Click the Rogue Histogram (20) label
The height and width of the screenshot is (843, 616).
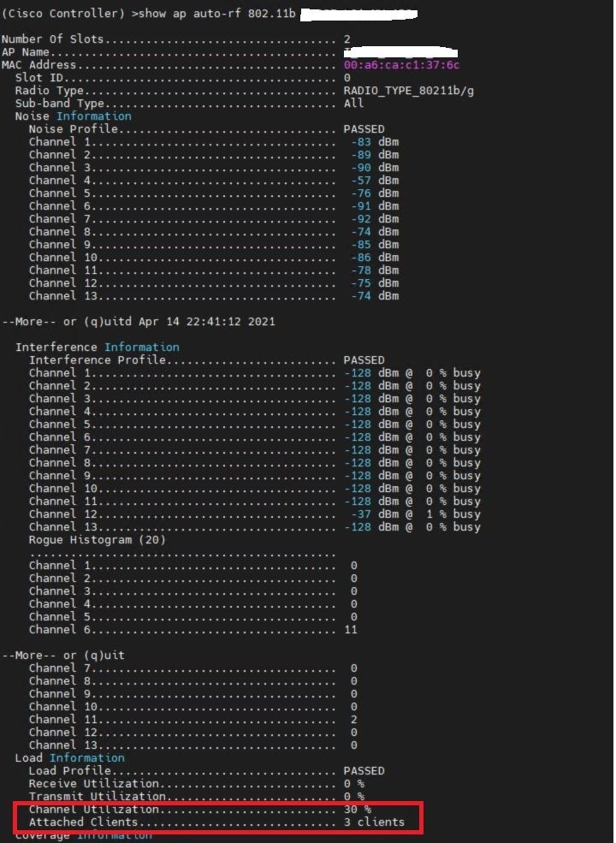(97, 540)
